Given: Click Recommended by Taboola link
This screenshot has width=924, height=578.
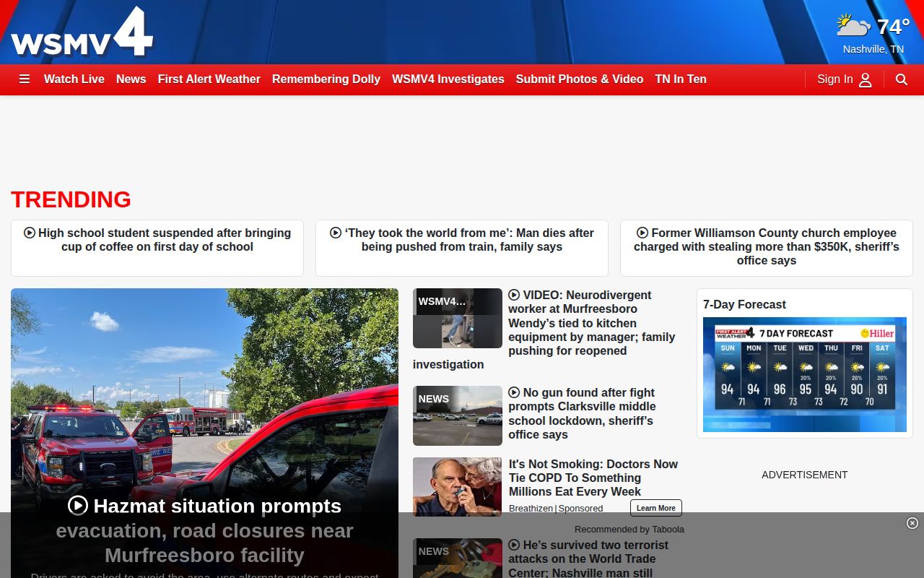Looking at the screenshot, I should pyautogui.click(x=629, y=530).
